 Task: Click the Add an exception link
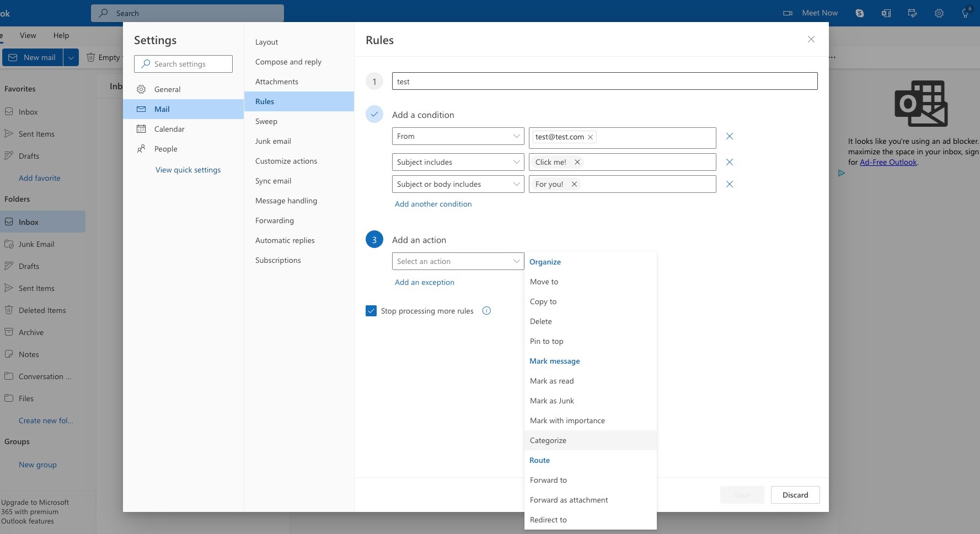coord(424,282)
